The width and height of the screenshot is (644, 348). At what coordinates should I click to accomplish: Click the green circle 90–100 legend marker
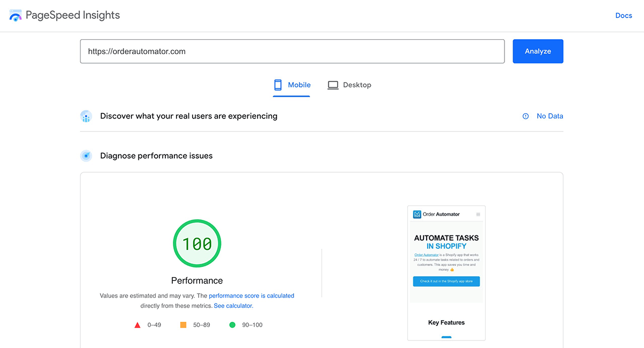click(232, 325)
